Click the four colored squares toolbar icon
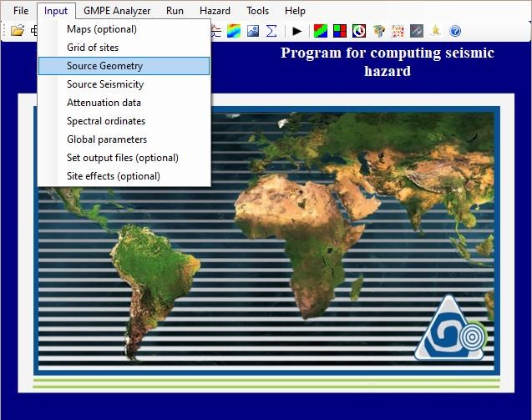 coord(340,31)
